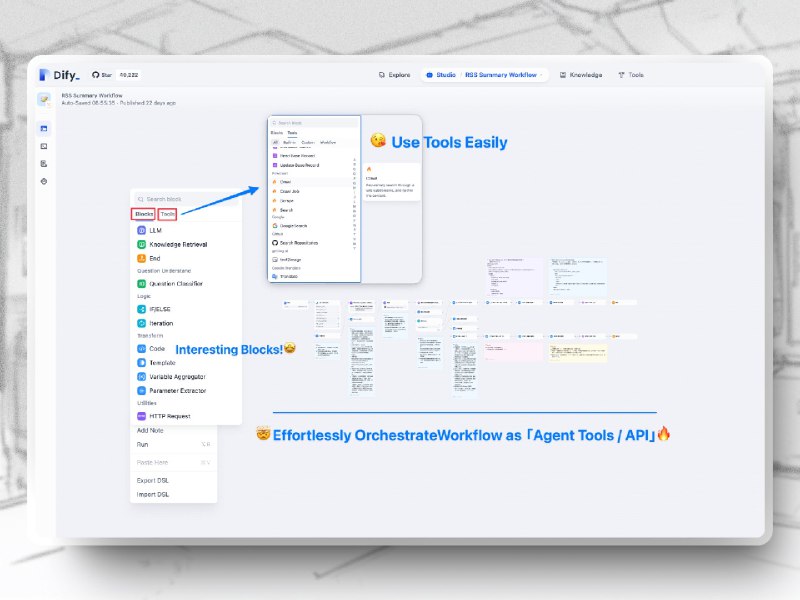Switch to the Tools tab in block picker
The width and height of the screenshot is (800, 600).
click(x=167, y=214)
